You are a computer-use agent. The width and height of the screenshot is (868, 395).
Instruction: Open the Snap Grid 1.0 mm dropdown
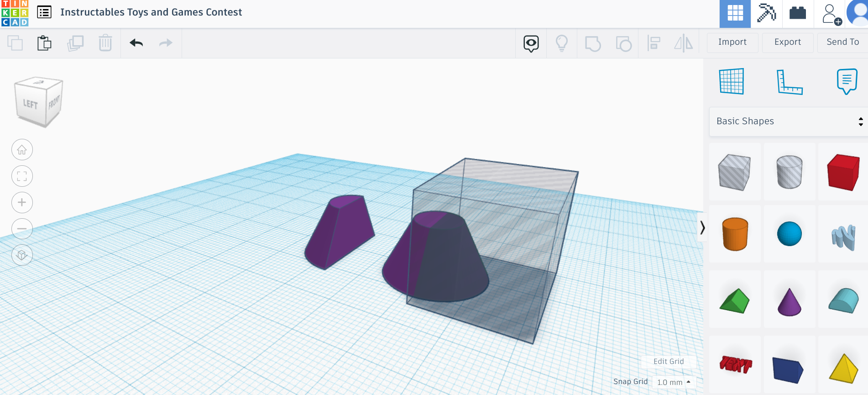(x=674, y=382)
